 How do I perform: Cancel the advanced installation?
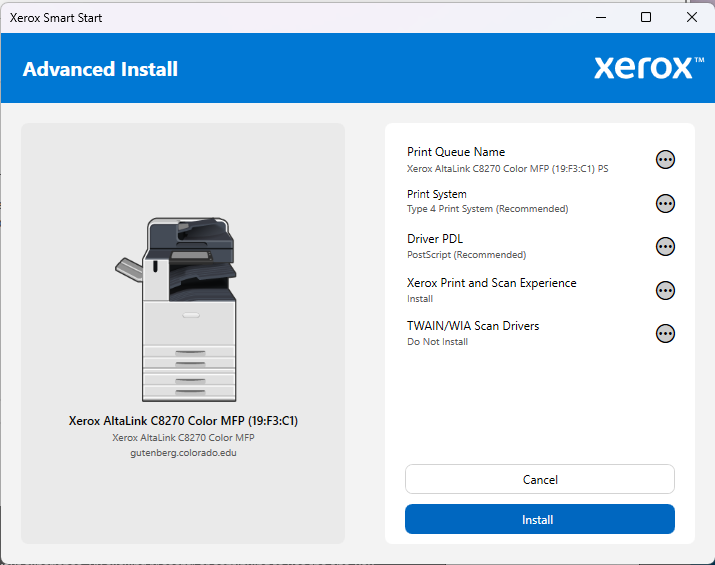click(x=540, y=480)
